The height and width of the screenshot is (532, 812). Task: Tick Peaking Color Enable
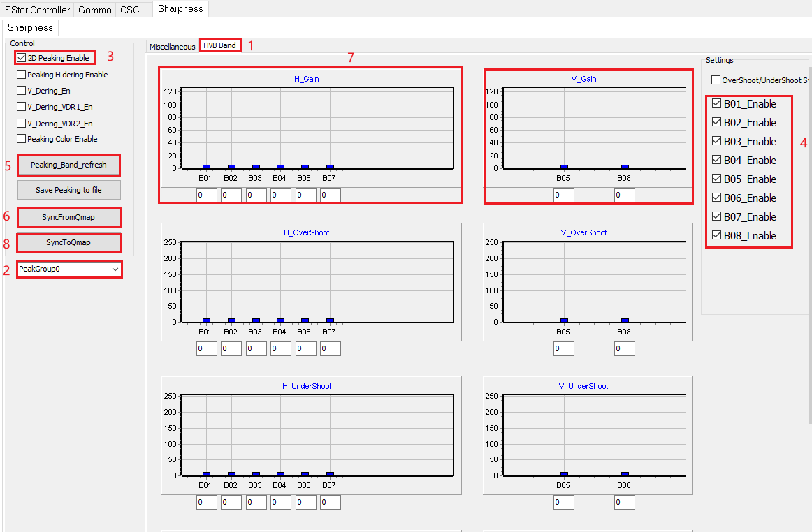point(21,139)
